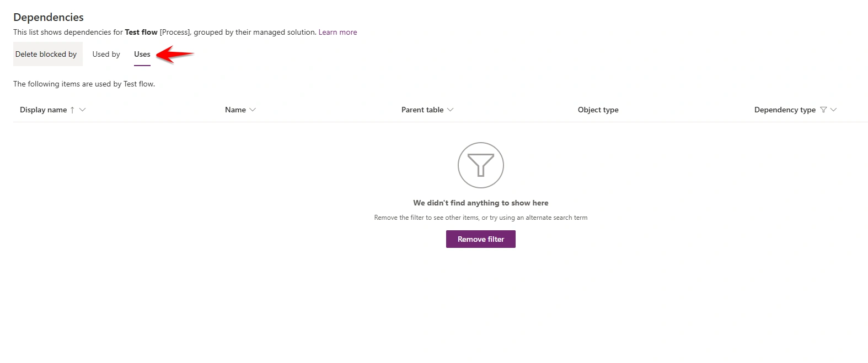This screenshot has width=868, height=363.
Task: Expand the Parent table column chevron
Action: pyautogui.click(x=451, y=110)
